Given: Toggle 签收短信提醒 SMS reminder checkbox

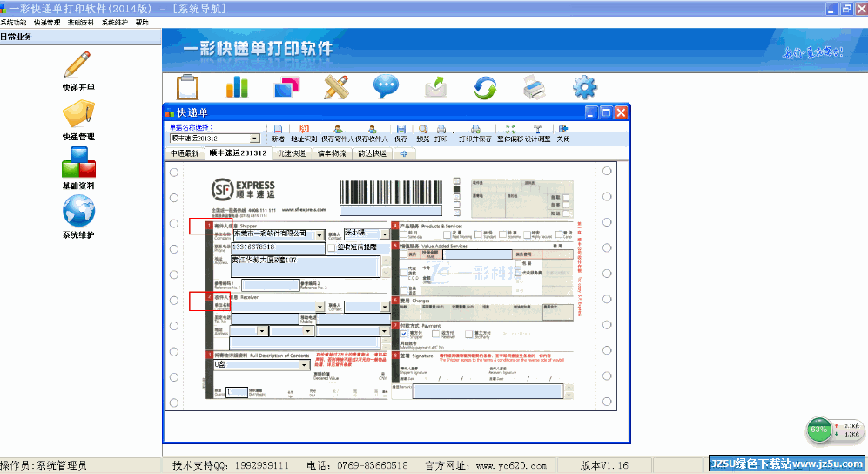Looking at the screenshot, I should (331, 247).
